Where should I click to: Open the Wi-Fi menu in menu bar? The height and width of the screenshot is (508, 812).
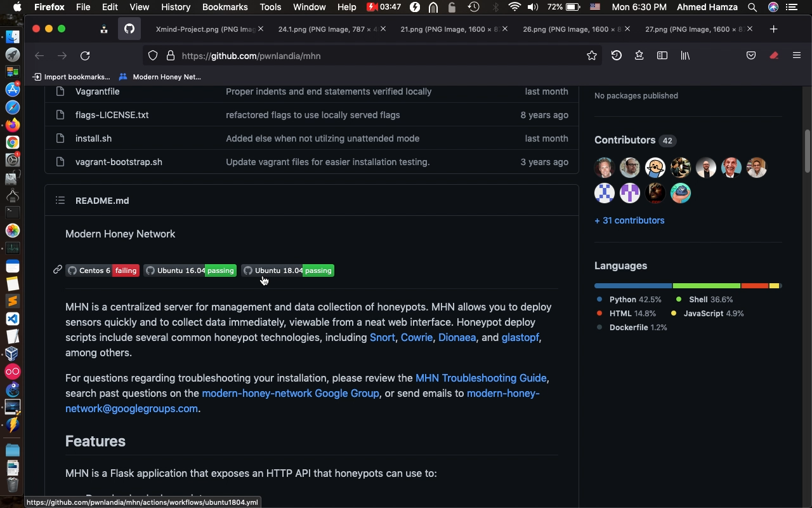514,8
